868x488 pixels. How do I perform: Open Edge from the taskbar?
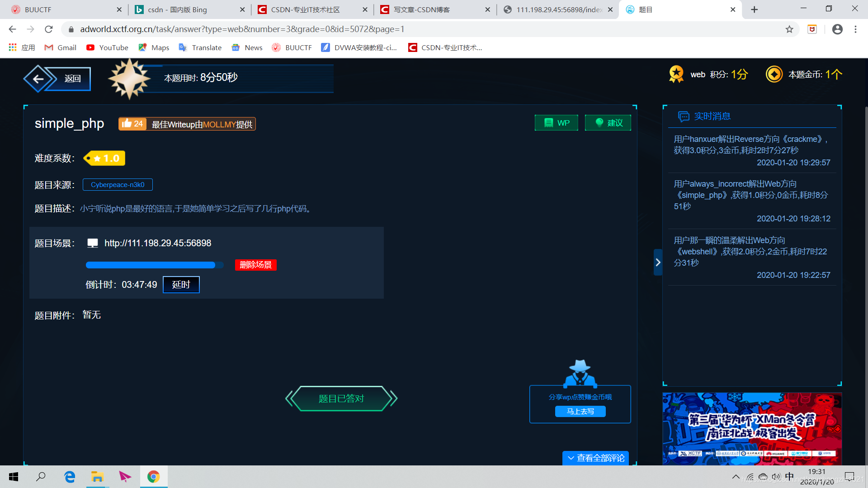(x=70, y=477)
